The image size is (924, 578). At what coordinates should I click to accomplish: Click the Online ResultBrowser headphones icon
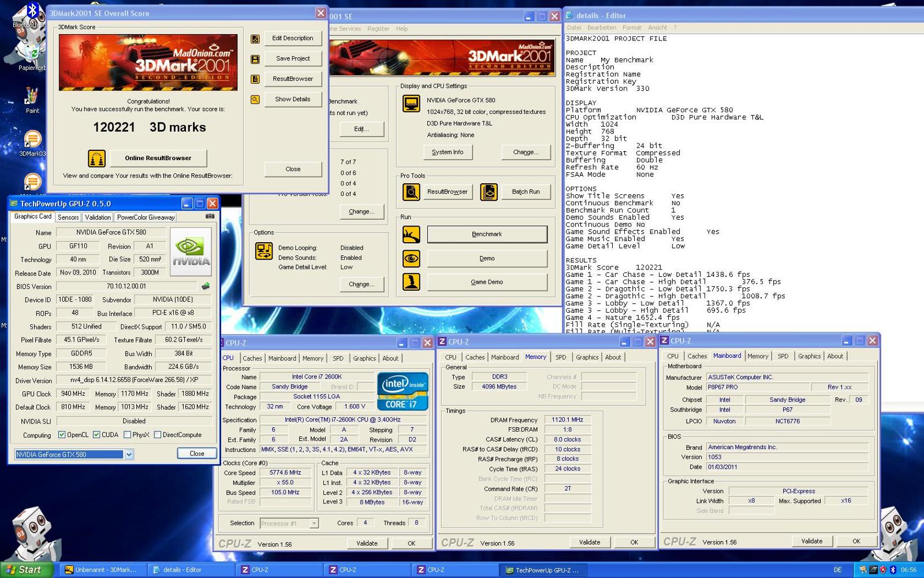(x=96, y=158)
